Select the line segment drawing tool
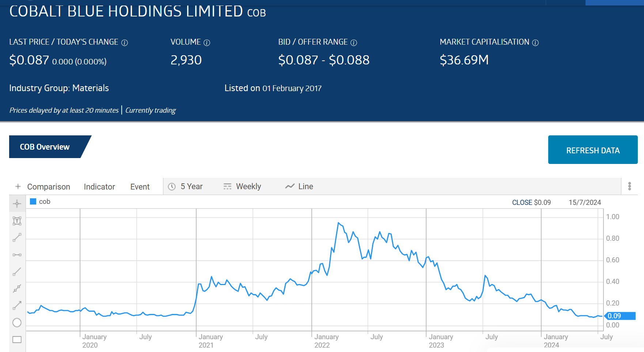Screen dimensions: 644x352 tap(17, 237)
